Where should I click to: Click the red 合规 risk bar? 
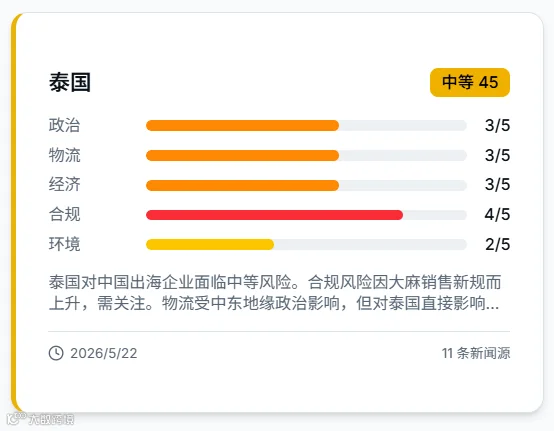pos(274,215)
